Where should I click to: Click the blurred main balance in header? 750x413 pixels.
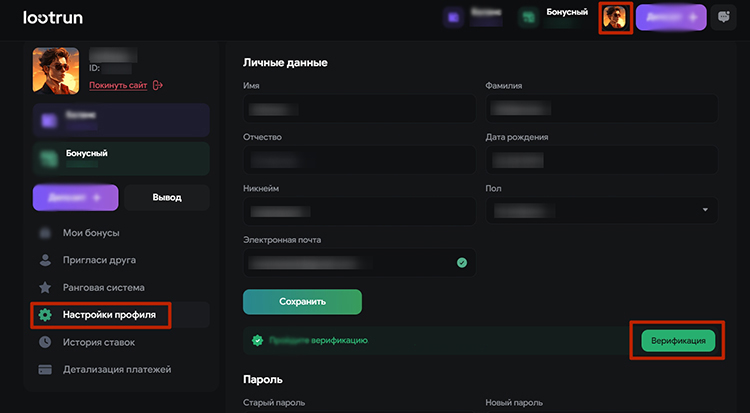(x=474, y=17)
